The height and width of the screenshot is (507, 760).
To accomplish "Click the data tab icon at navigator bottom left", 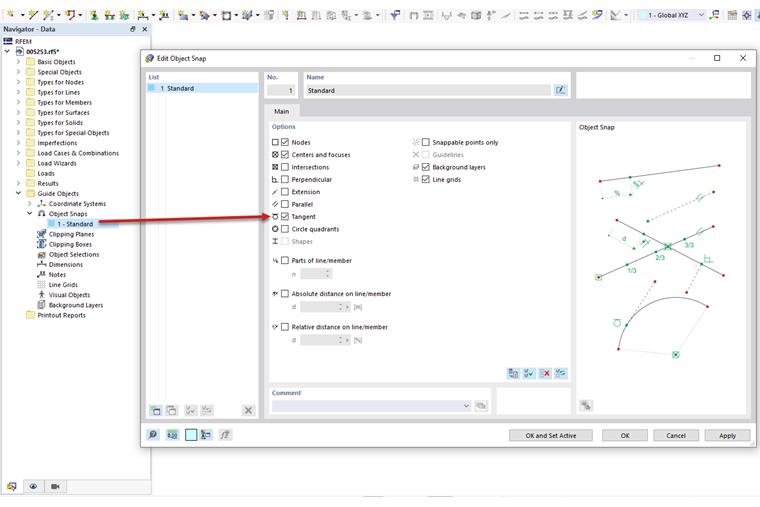I will coord(12,486).
